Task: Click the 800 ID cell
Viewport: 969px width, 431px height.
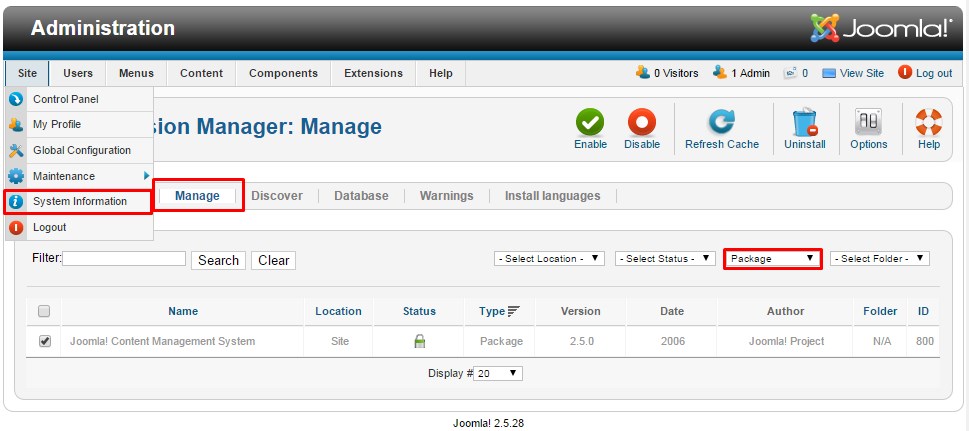Action: pyautogui.click(x=925, y=341)
